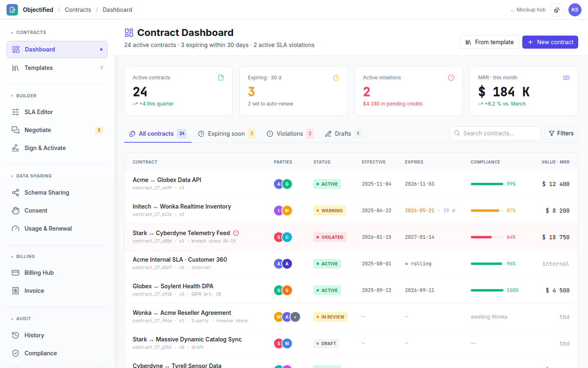This screenshot has width=588, height=368.
Task: Select Dashboard in the sidebar
Action: tap(57, 49)
